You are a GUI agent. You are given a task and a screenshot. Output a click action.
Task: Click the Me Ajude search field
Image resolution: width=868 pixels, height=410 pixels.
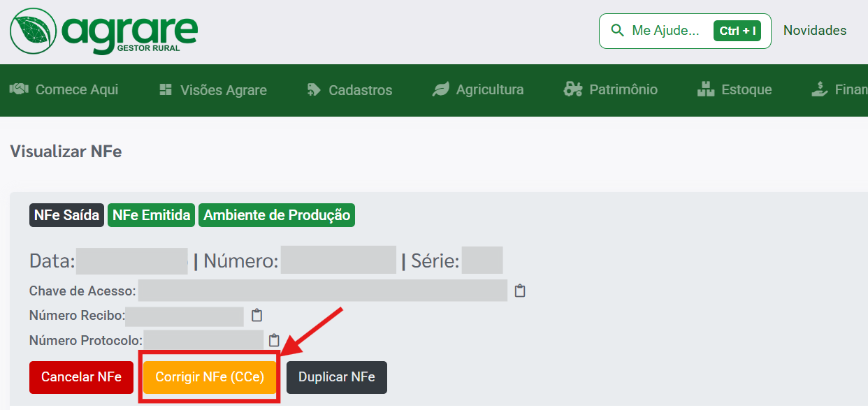(x=665, y=31)
